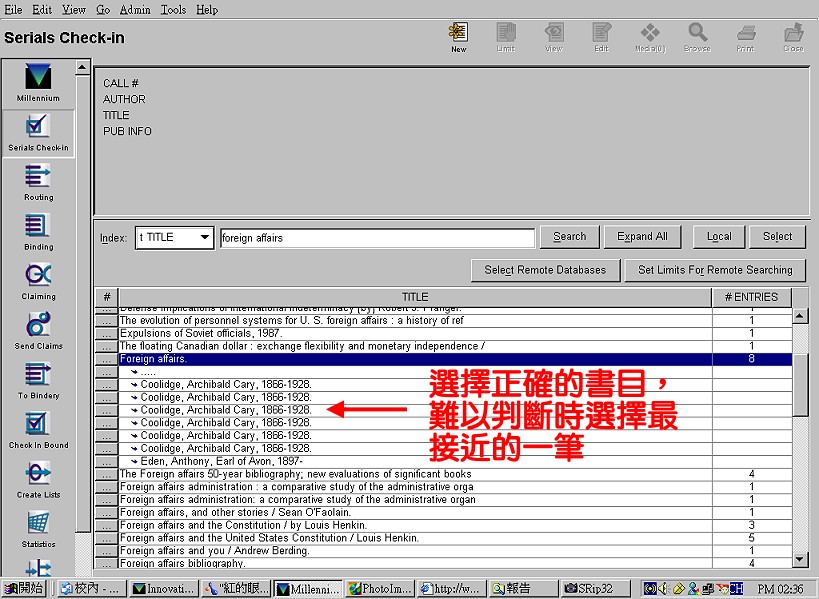Open the Admin menu
Viewport: 819px width, 599px height.
tap(135, 9)
